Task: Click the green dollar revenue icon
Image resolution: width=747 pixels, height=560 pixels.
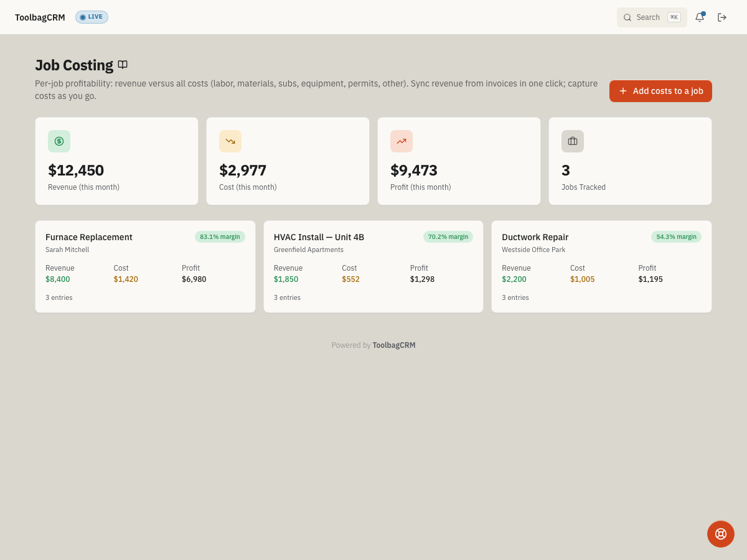Action: click(x=59, y=141)
